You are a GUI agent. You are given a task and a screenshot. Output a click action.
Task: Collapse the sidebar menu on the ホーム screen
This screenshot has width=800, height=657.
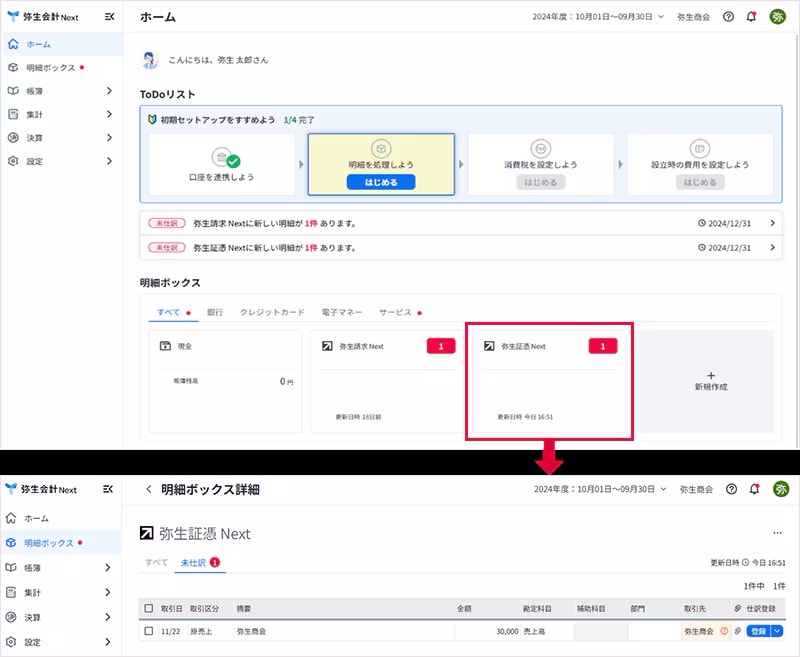[x=109, y=17]
